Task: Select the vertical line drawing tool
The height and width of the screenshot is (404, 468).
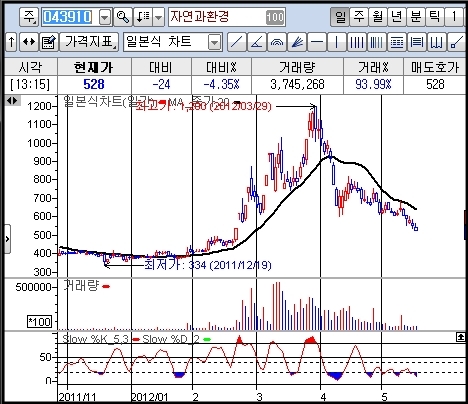Action: (x=337, y=42)
